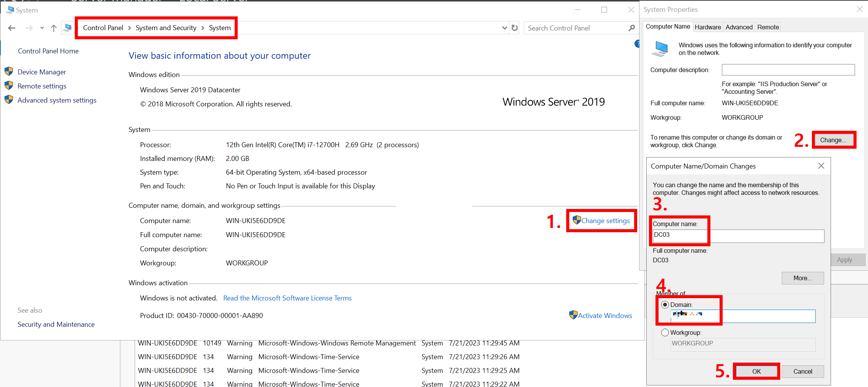Click the Installed memory value 2.00 GB
The width and height of the screenshot is (868, 387).
tap(237, 159)
